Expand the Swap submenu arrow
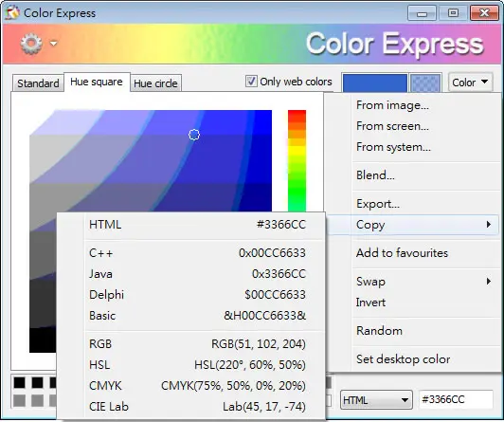The image size is (504, 422). [x=489, y=282]
